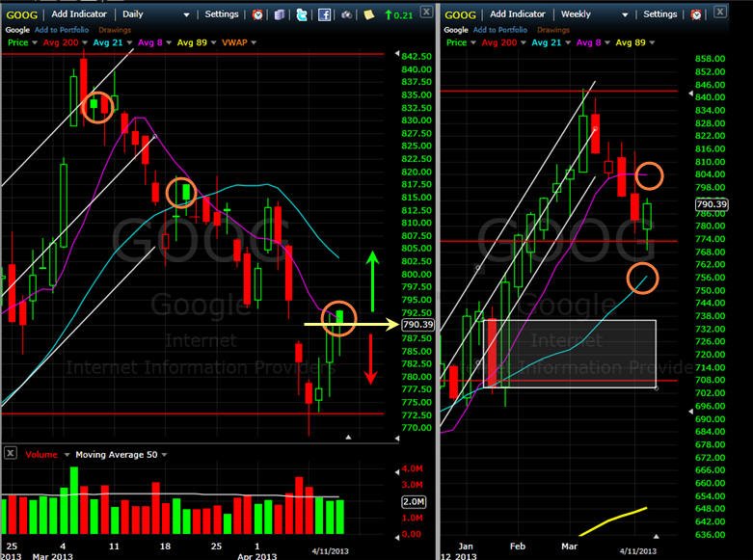Expand the Avg 21 dropdown in Daily chart
The width and height of the screenshot is (753, 560).
point(129,42)
